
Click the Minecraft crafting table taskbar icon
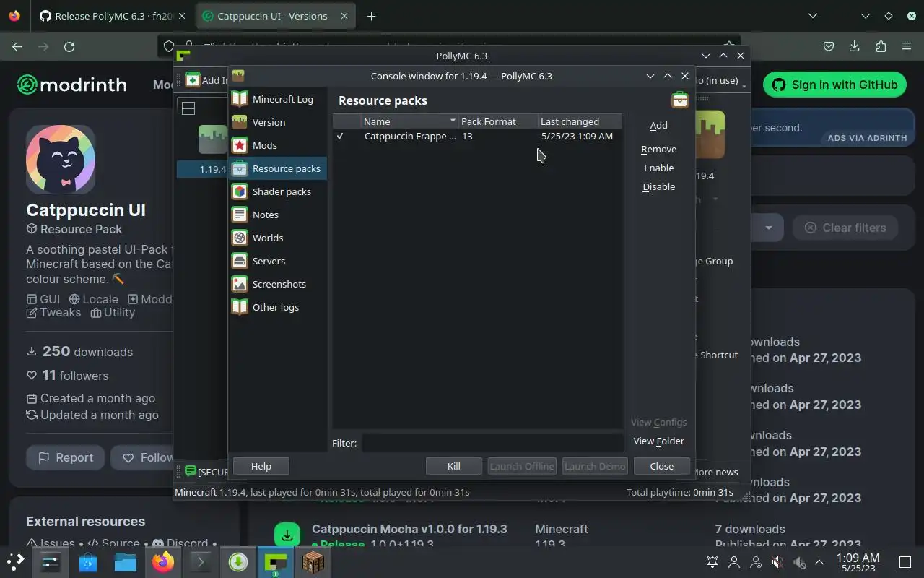tap(313, 561)
